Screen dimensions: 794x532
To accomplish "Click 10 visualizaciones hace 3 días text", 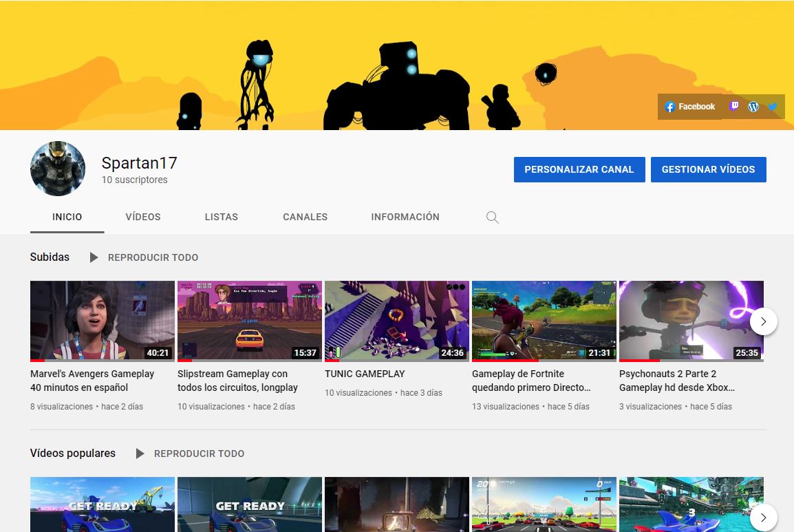I will tap(383, 393).
